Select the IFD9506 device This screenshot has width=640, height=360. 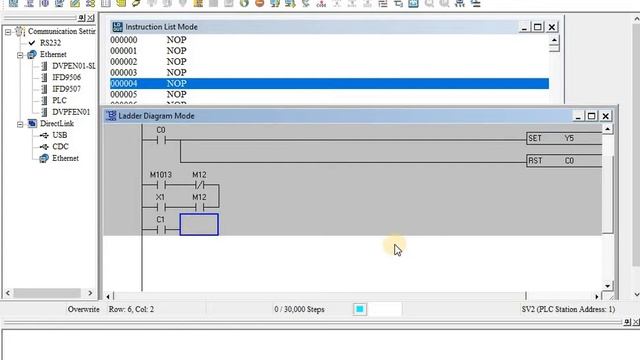[x=67, y=77]
